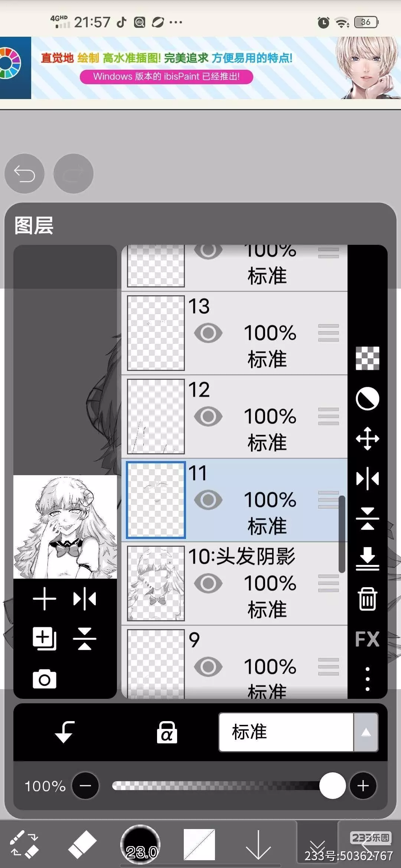Open the FX filter effects
Viewport: 401px width, 868px height.
tap(367, 639)
